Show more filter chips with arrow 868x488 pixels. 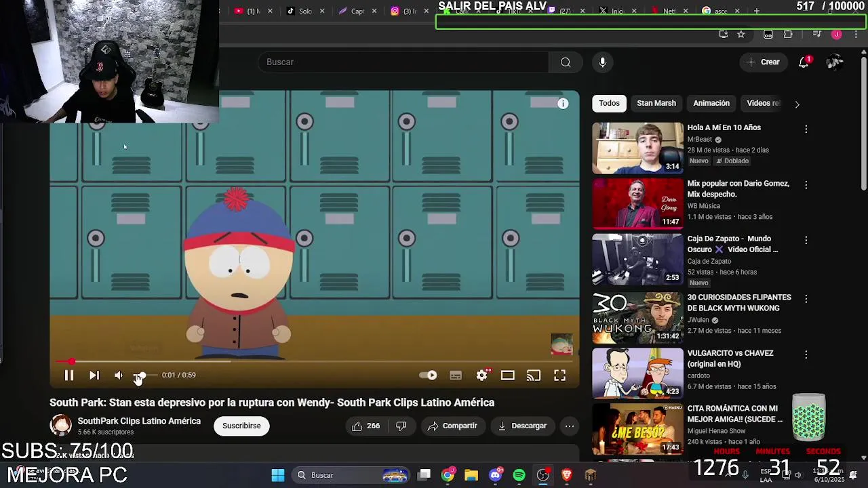tap(797, 104)
